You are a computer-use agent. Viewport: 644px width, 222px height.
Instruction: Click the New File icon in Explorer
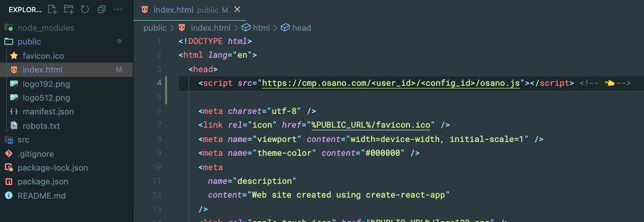point(52,10)
